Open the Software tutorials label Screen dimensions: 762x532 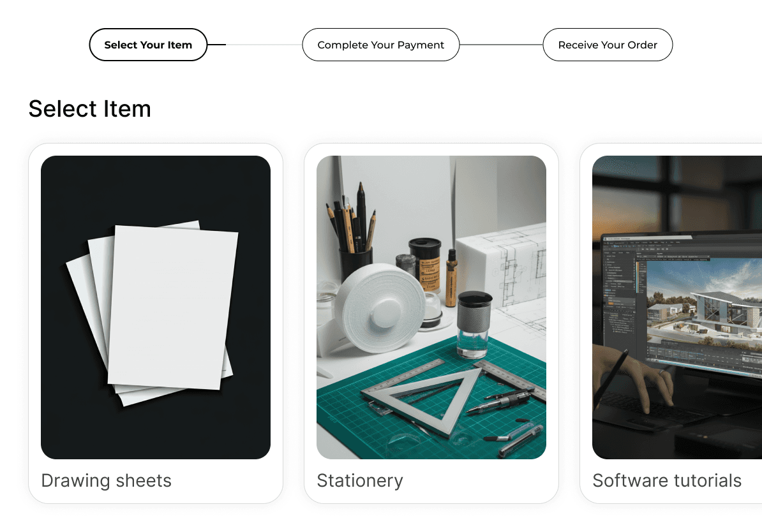click(667, 480)
